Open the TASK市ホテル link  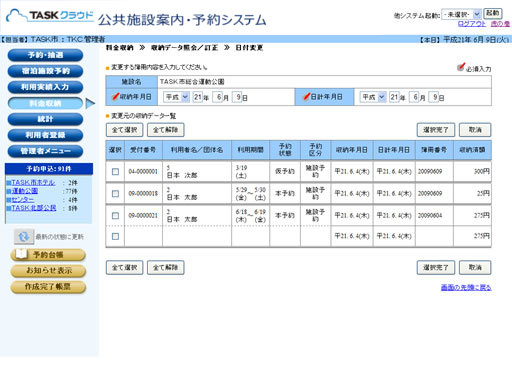[x=33, y=183]
